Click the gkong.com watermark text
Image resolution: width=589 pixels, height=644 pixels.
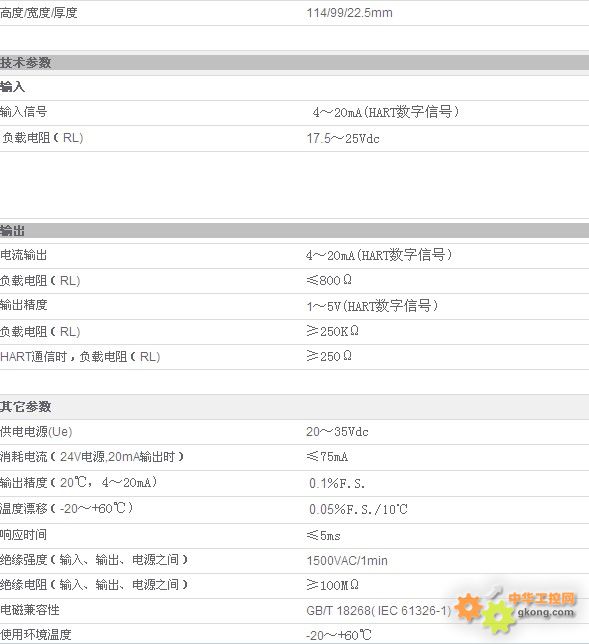tap(545, 612)
